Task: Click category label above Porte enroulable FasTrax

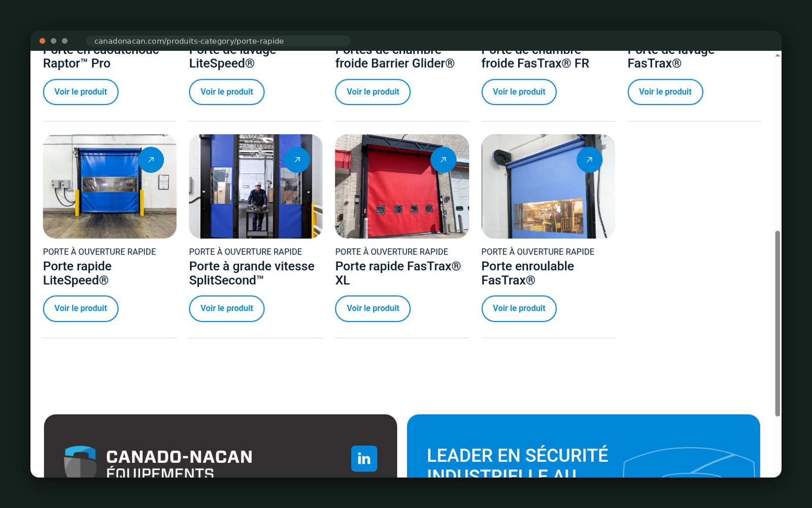Action: pyautogui.click(x=538, y=251)
